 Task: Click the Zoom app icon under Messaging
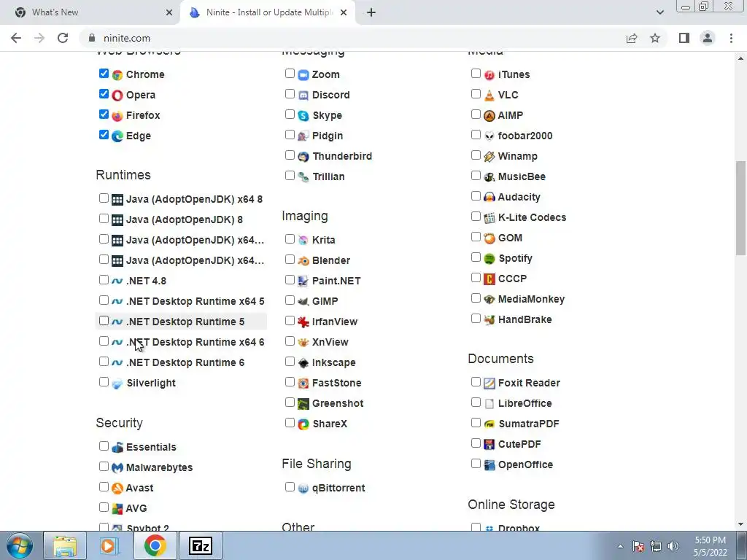[303, 75]
